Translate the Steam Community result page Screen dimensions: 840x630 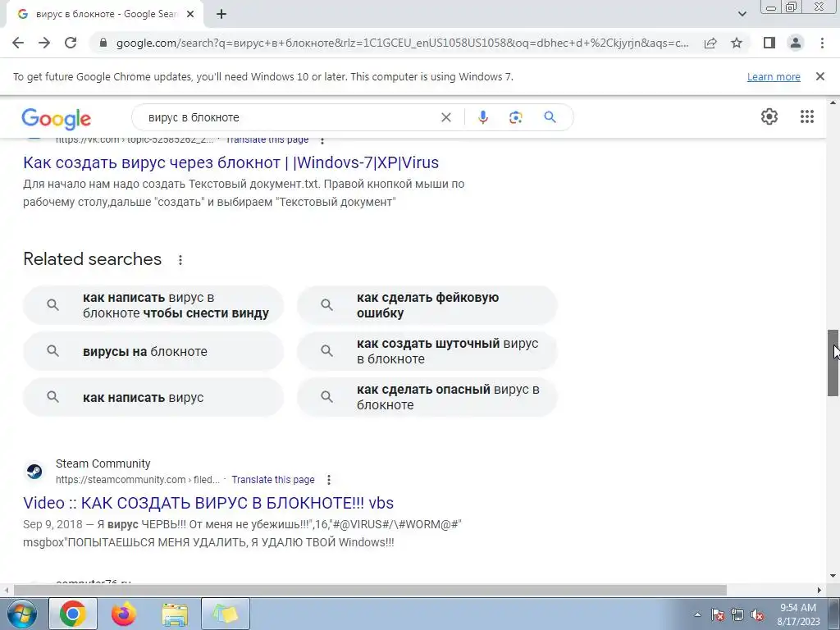pos(273,479)
